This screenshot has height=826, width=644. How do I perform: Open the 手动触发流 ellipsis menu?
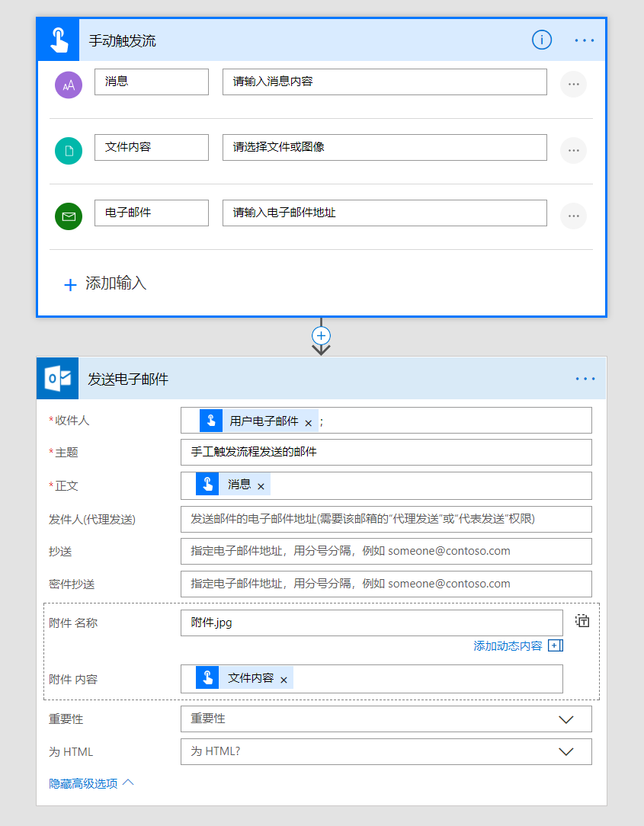tap(585, 40)
